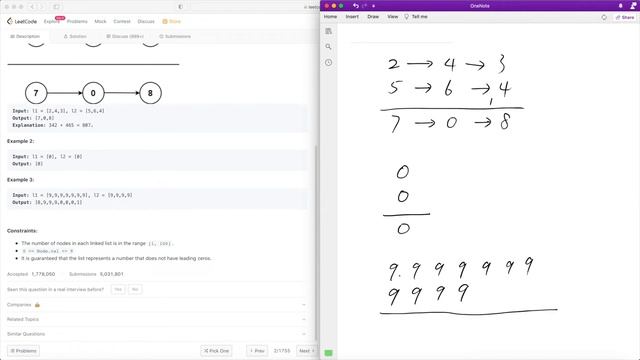
Task: Open the LeetCode Store link
Action: 171,22
